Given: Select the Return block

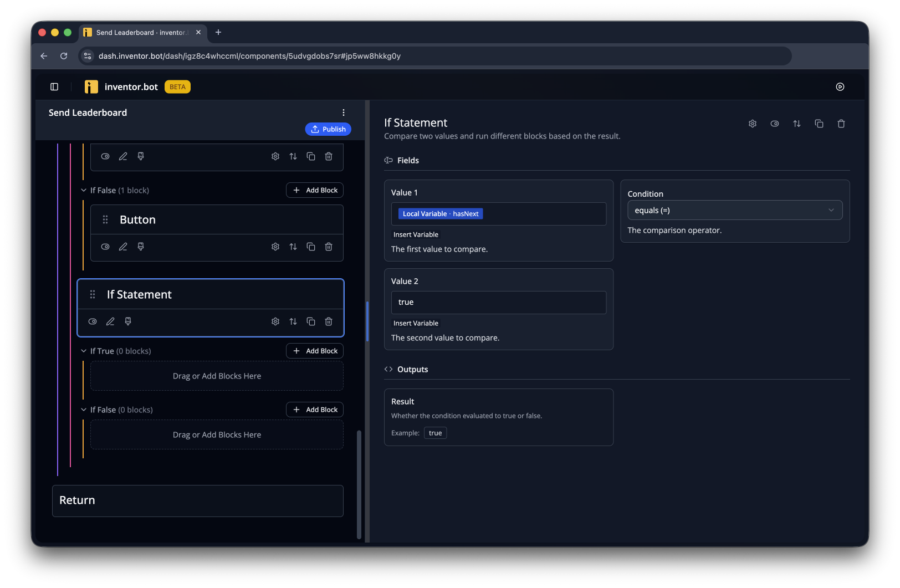Looking at the screenshot, I should pos(198,500).
